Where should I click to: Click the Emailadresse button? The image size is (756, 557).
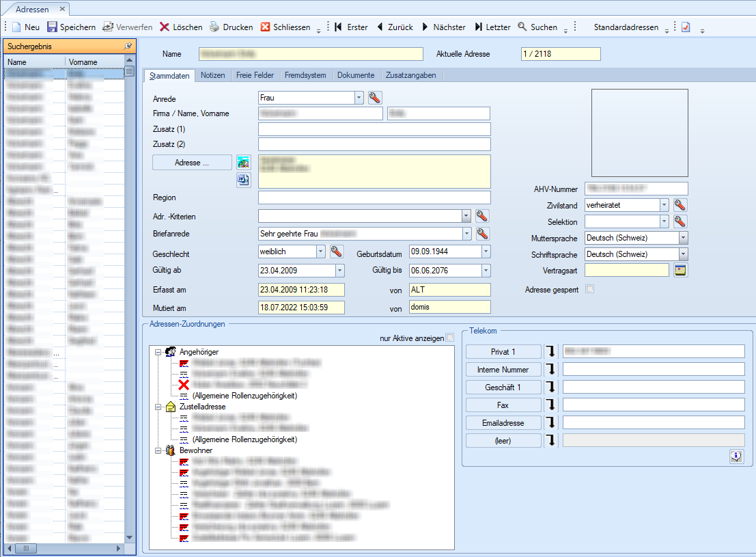tap(503, 422)
